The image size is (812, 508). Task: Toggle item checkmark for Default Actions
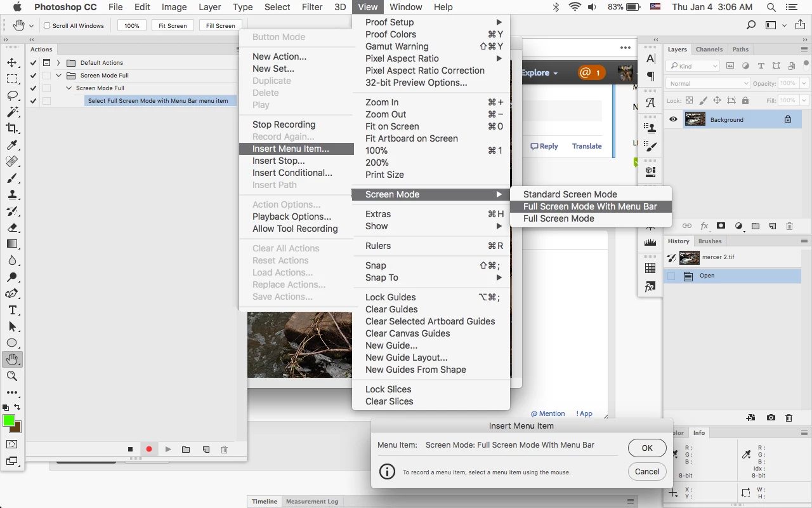(x=34, y=62)
